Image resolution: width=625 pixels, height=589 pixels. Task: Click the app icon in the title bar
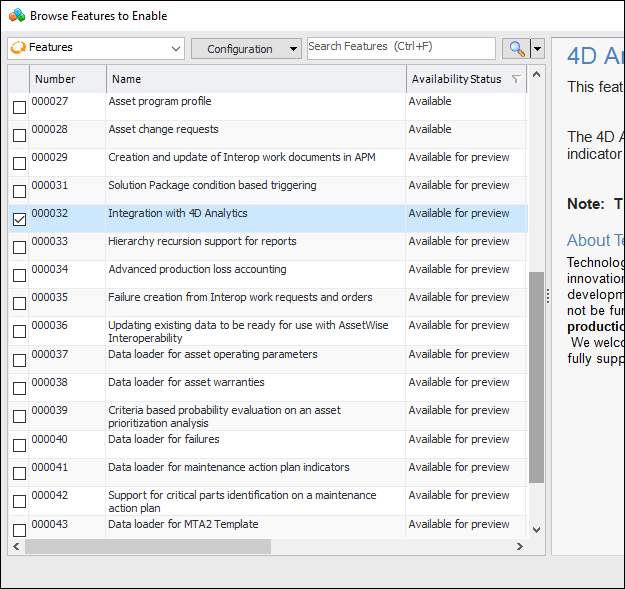click(16, 15)
